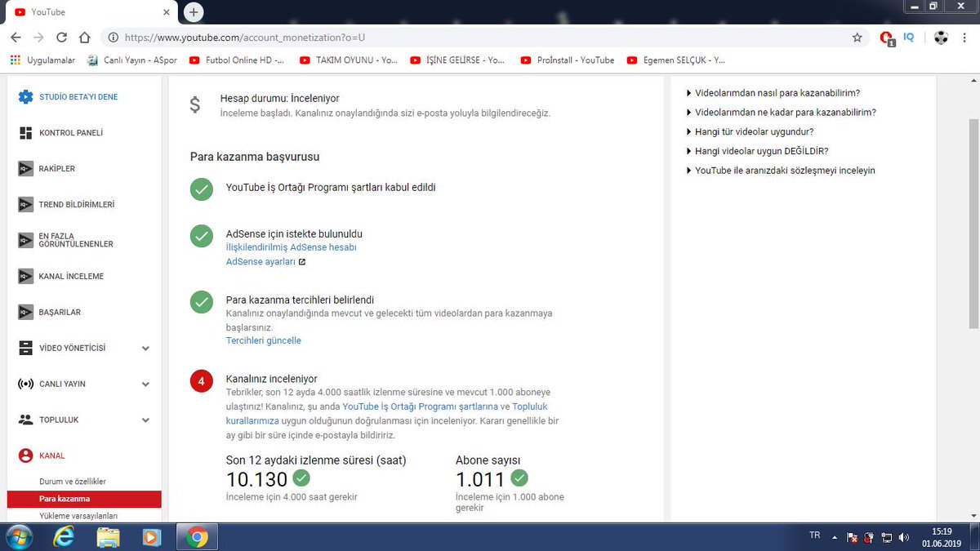This screenshot has width=980, height=551.
Task: Open Futbol Online HD bookmark
Action: [237, 60]
